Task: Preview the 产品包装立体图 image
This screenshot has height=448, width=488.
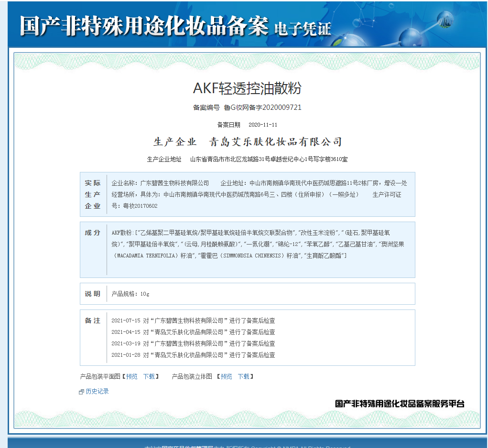Action: click(226, 376)
